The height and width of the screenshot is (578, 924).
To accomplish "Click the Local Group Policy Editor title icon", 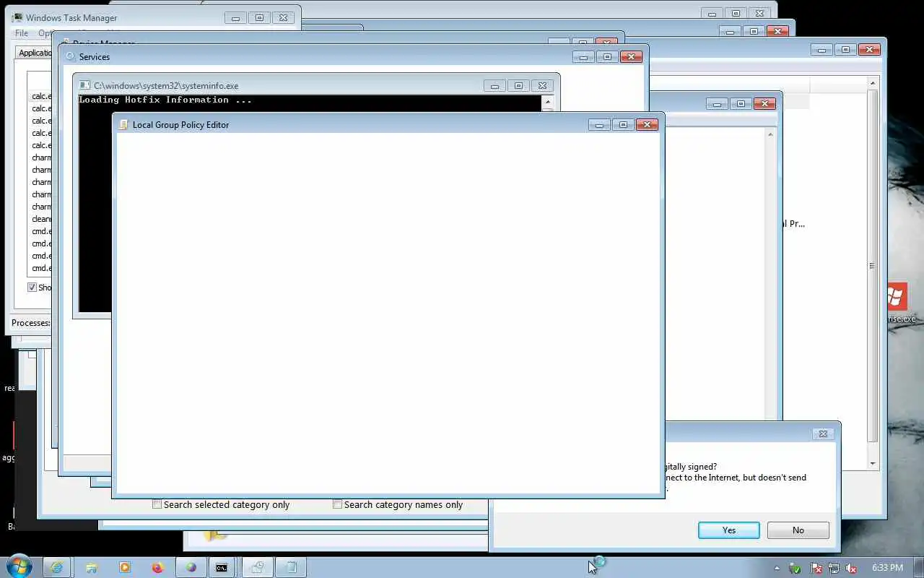I will pos(123,125).
